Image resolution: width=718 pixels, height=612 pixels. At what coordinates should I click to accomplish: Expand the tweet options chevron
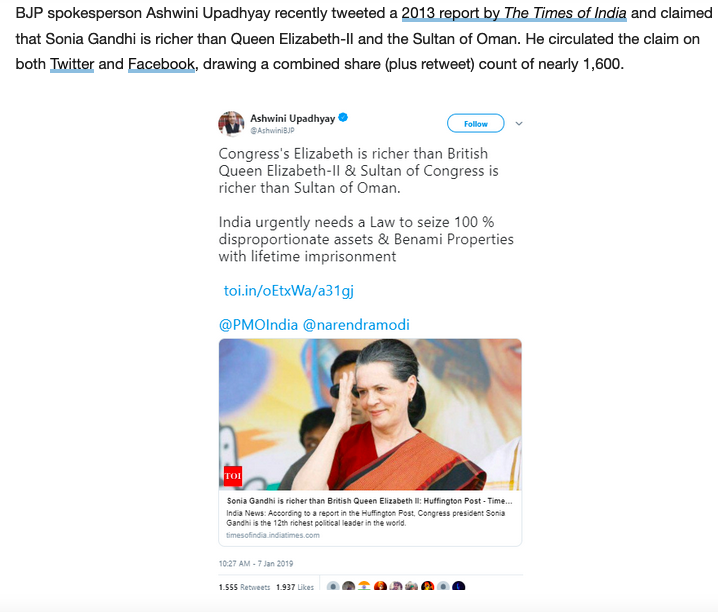519,124
